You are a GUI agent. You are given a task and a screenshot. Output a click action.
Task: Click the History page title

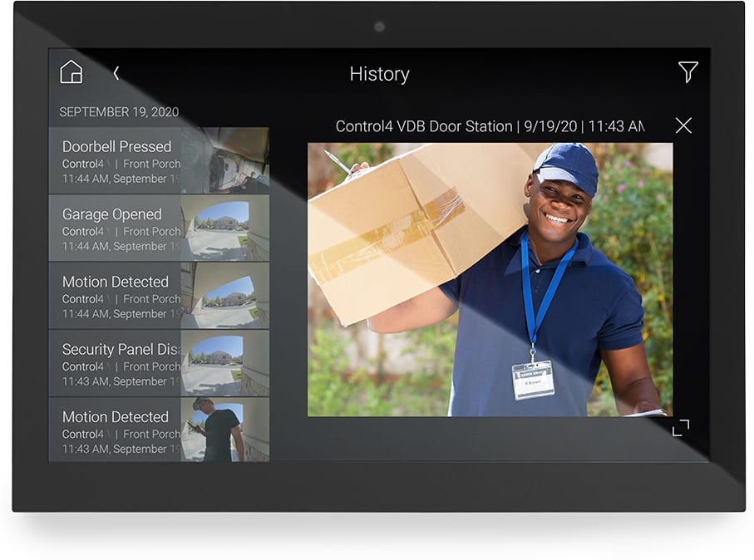tap(379, 74)
